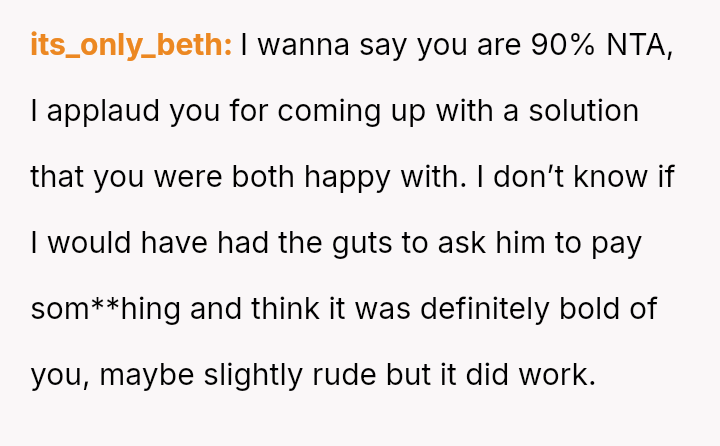The image size is (720, 446).
Task: Click the its_only_beth username
Action: [x=131, y=45]
